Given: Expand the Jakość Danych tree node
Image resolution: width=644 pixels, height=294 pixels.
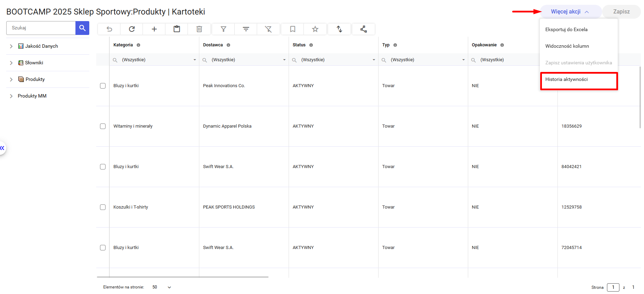Looking at the screenshot, I should pos(11,46).
